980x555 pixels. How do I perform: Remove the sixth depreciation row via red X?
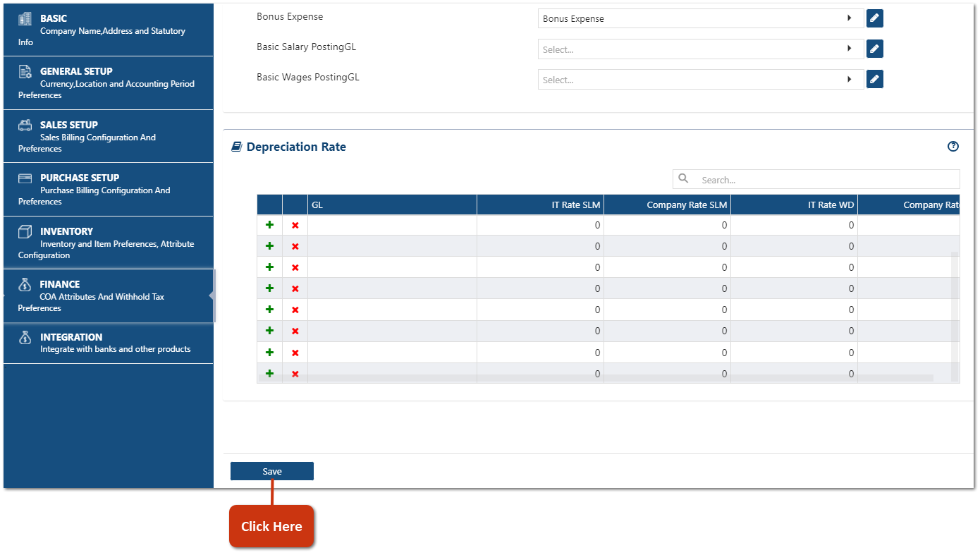point(295,331)
